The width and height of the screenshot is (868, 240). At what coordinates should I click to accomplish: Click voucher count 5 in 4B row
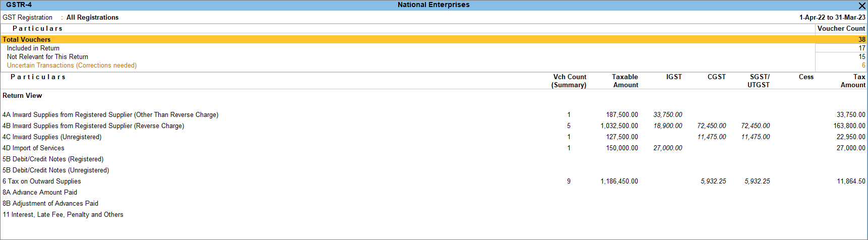coord(569,126)
